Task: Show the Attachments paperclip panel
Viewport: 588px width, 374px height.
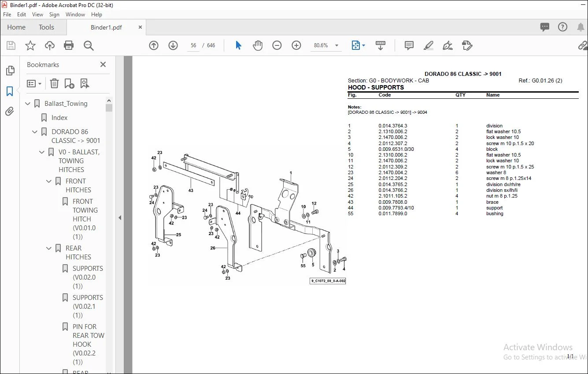Action: click(10, 112)
